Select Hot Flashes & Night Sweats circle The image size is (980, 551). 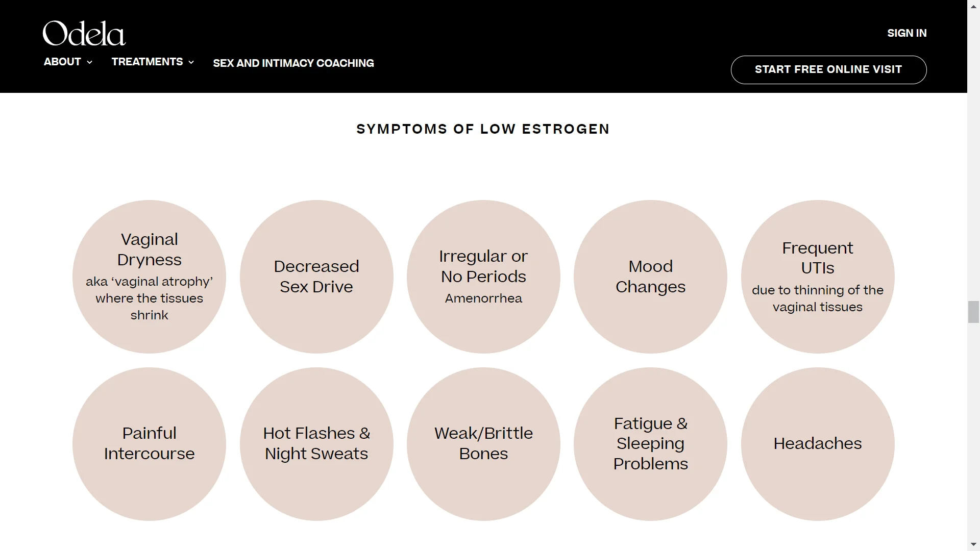(x=316, y=444)
